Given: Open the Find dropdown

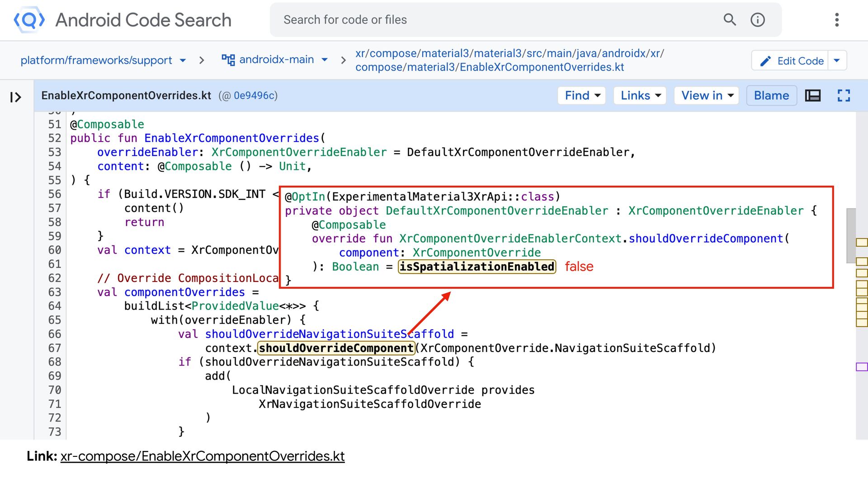Looking at the screenshot, I should (x=582, y=95).
